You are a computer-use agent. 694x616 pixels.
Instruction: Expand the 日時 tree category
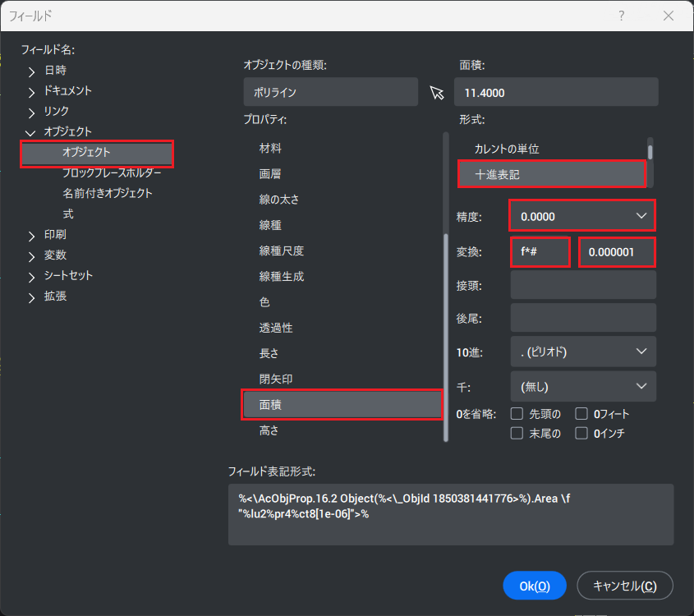[x=31, y=71]
